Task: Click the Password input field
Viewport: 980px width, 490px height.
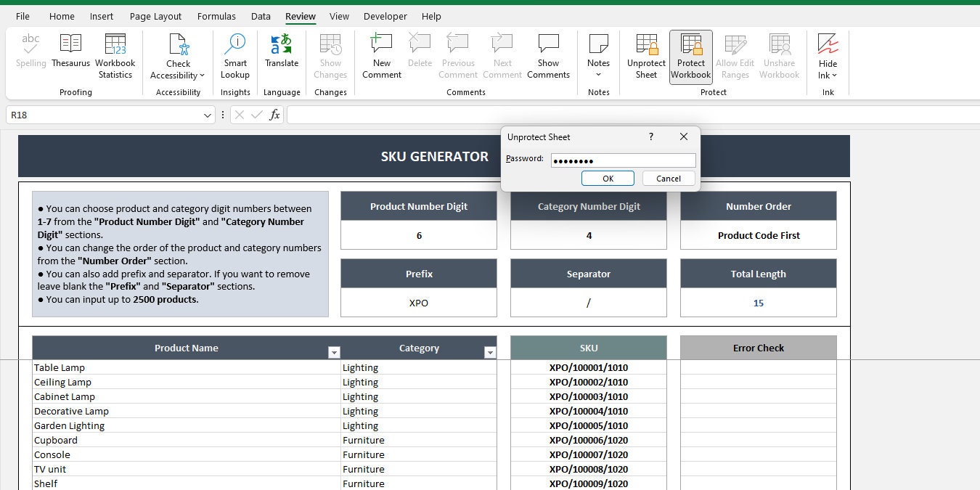Action: click(622, 160)
